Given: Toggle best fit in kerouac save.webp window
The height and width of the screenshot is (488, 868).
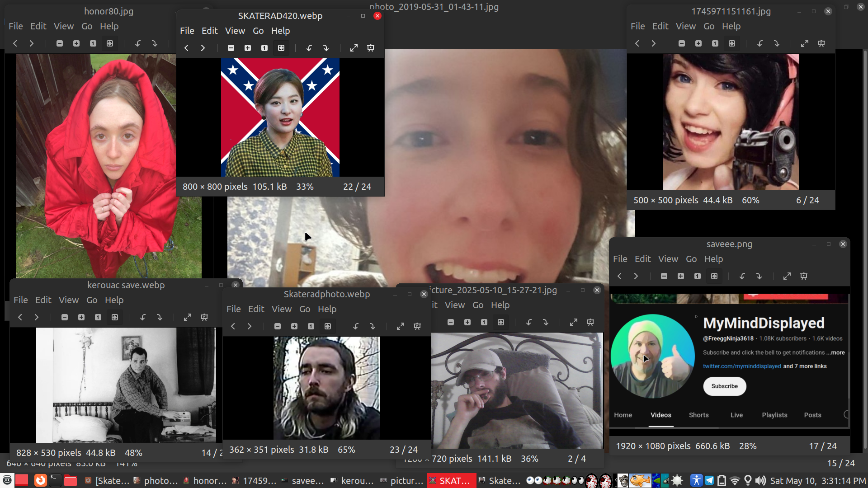Looking at the screenshot, I should pos(115,317).
